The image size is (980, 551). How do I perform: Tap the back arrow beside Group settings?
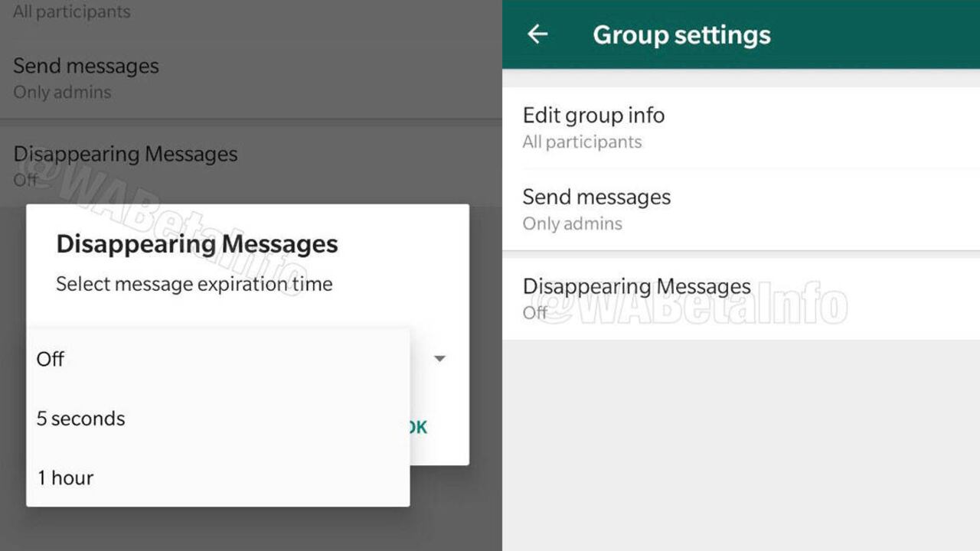(x=537, y=34)
